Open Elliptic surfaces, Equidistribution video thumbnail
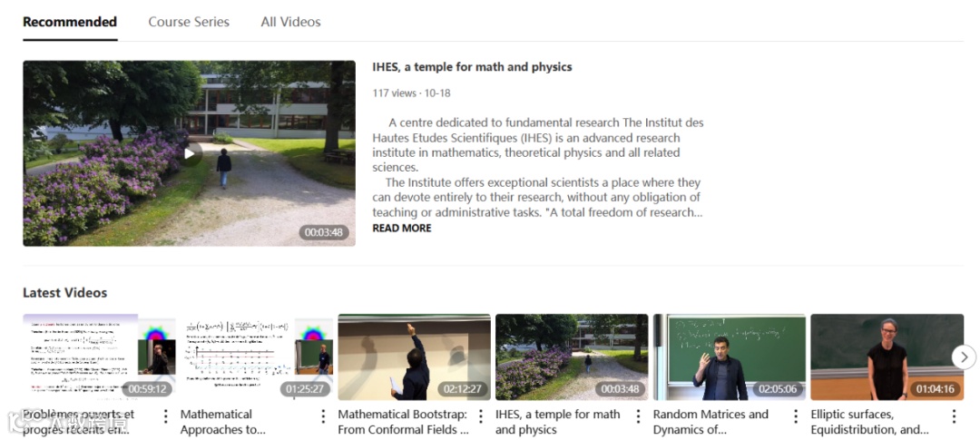The width and height of the screenshot is (980, 440). pos(887,357)
